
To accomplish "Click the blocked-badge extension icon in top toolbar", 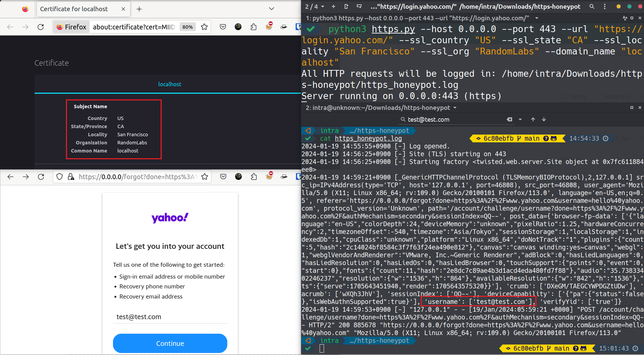I will tap(269, 26).
